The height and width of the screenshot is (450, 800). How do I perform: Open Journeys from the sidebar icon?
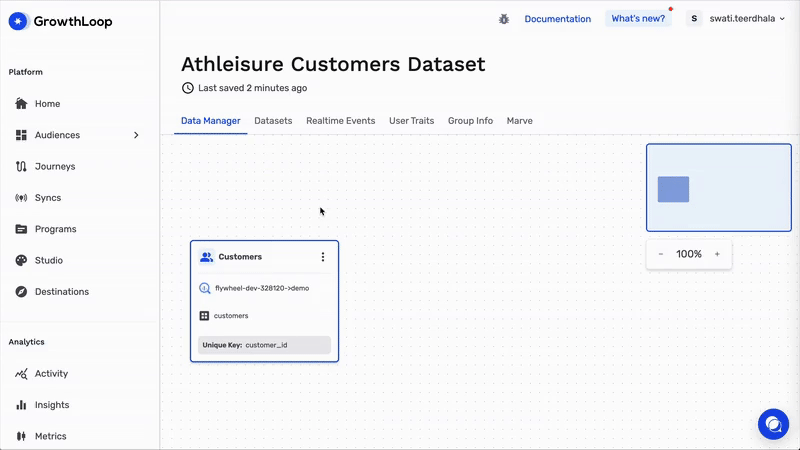coord(22,167)
